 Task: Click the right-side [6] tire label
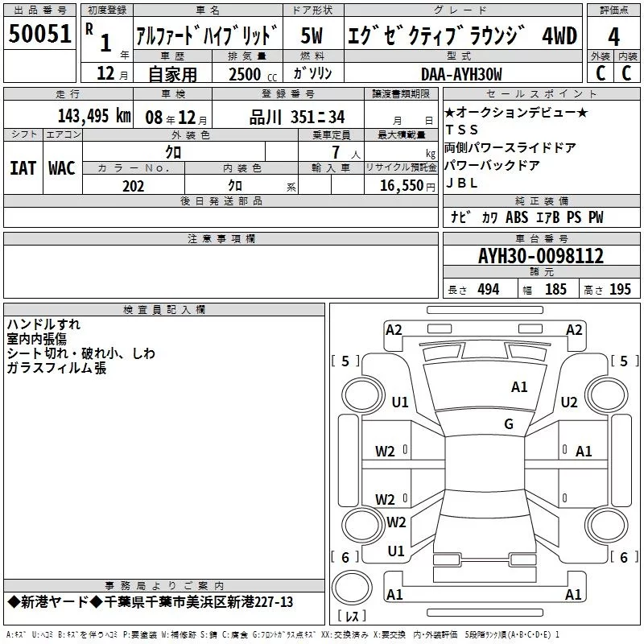(620, 557)
